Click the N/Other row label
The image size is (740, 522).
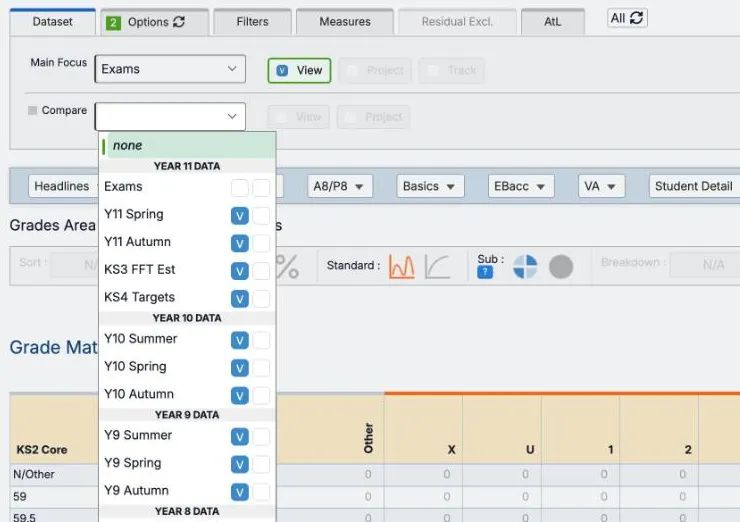[34, 474]
